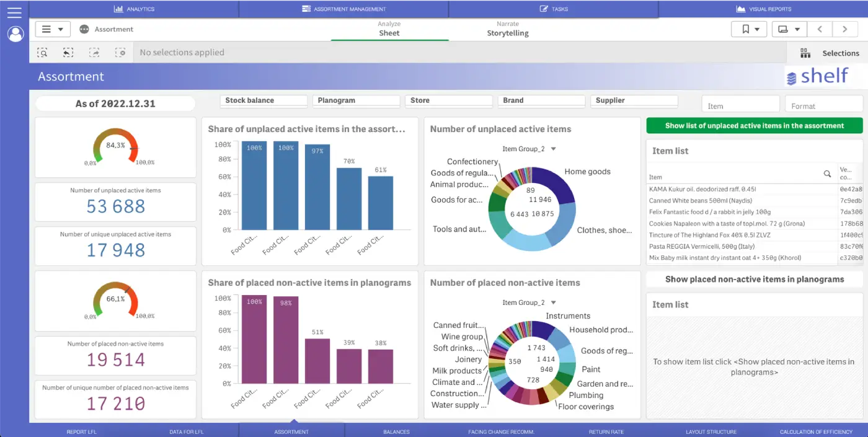Click the Item filter input field
Image resolution: width=868 pixels, height=437 pixels.
point(740,104)
